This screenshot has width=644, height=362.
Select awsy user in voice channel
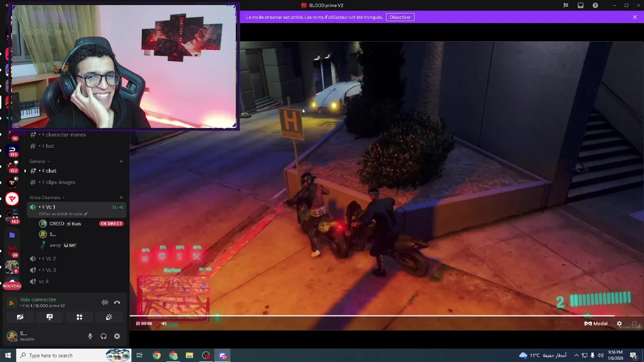point(55,245)
